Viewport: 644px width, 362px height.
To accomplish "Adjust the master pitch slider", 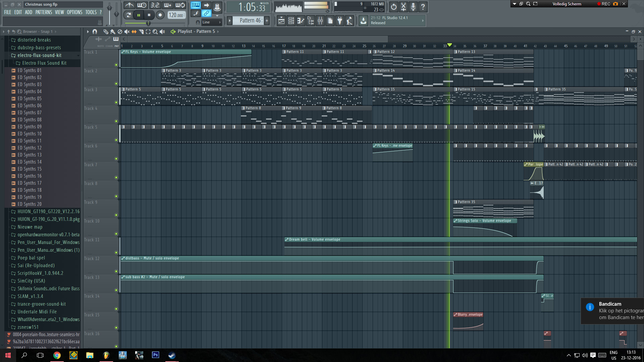I will [x=116, y=14].
